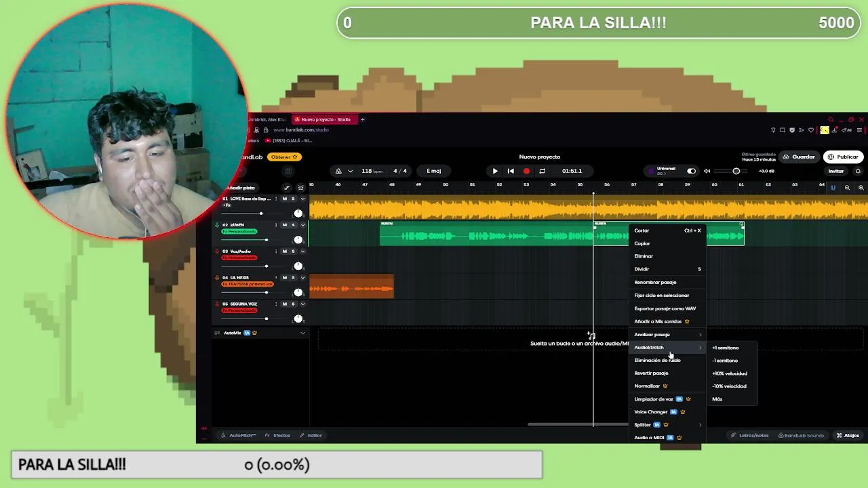
Task: Click the red Record button
Action: (526, 171)
